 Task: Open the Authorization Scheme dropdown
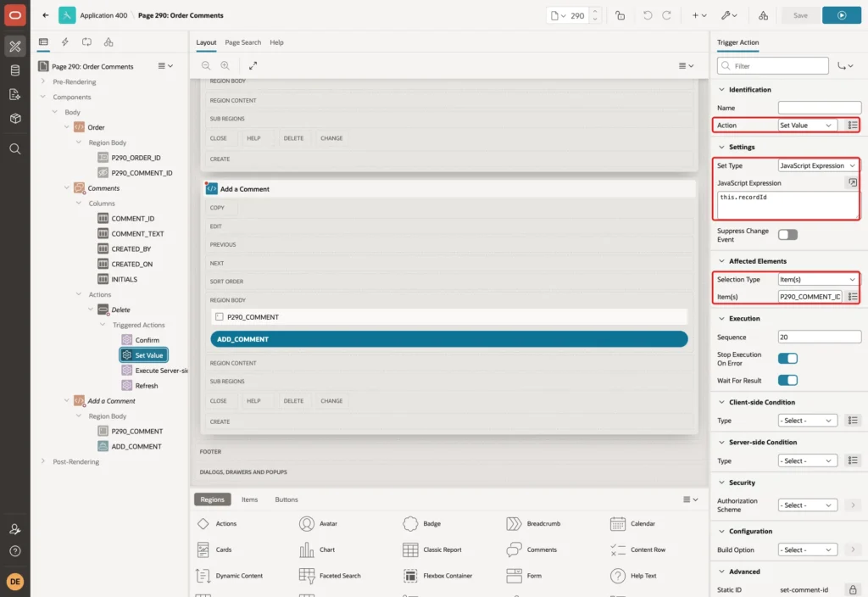tap(807, 505)
